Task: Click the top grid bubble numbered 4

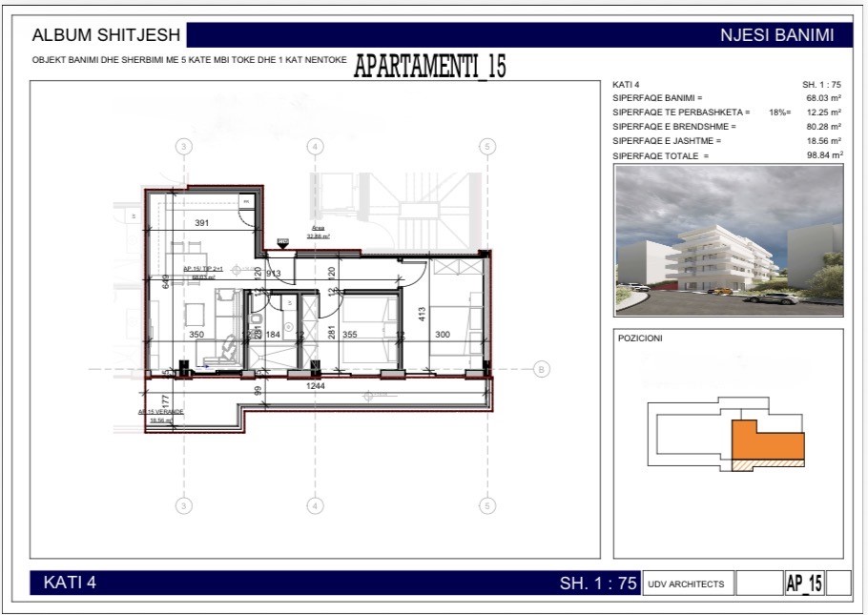Action: point(313,147)
